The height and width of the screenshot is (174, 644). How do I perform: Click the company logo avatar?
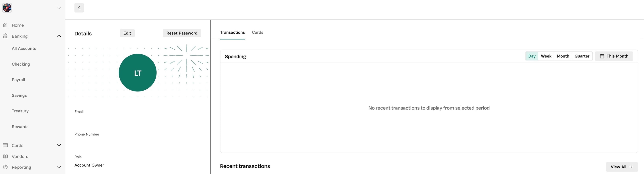[x=7, y=8]
